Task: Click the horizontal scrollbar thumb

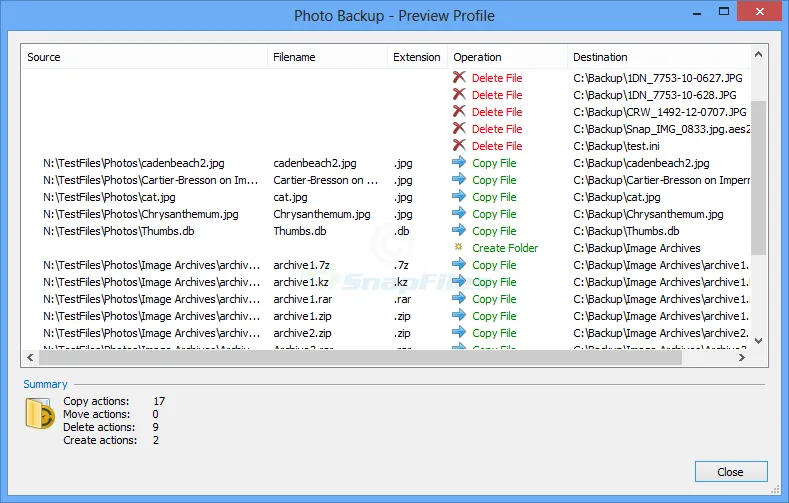Action: coord(360,358)
